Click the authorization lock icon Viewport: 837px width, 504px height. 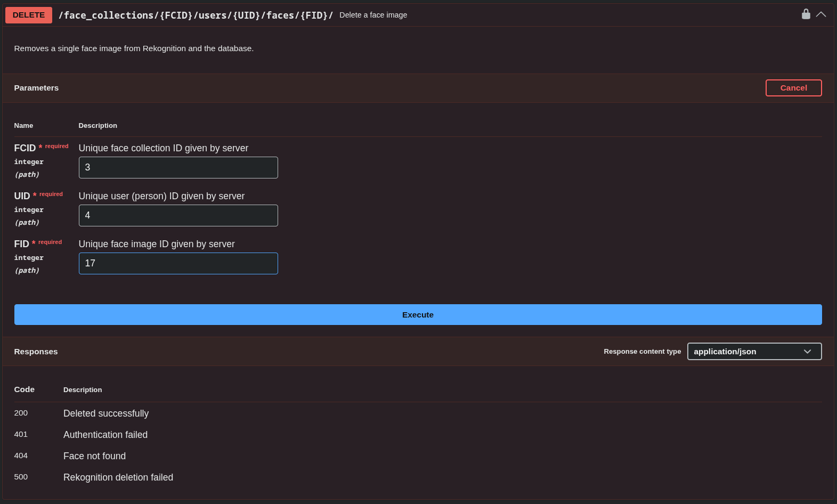coord(806,14)
